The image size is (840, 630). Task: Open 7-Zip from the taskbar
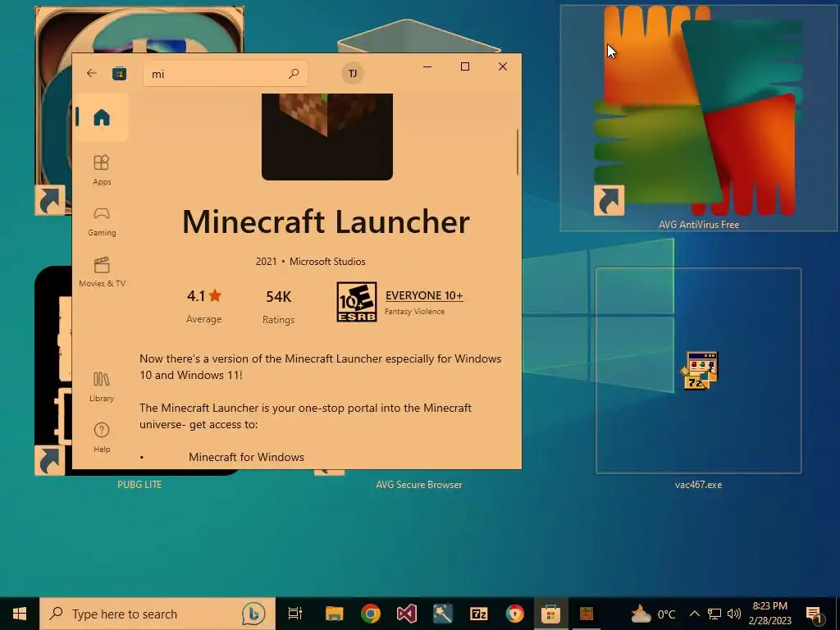(478, 614)
